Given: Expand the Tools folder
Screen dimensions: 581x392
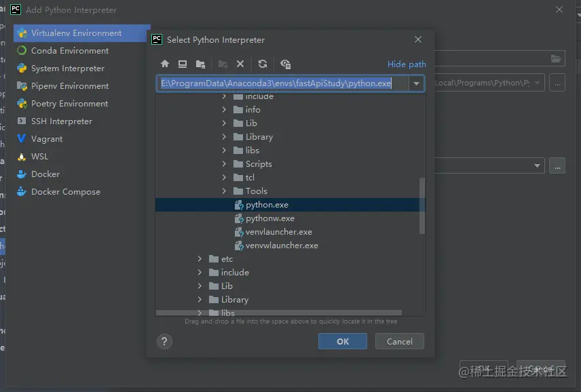Looking at the screenshot, I should [x=224, y=191].
